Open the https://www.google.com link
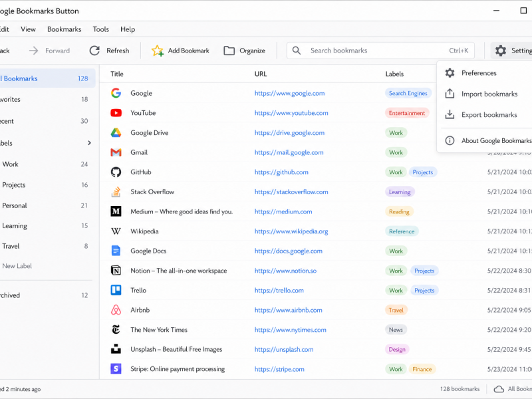 point(289,93)
